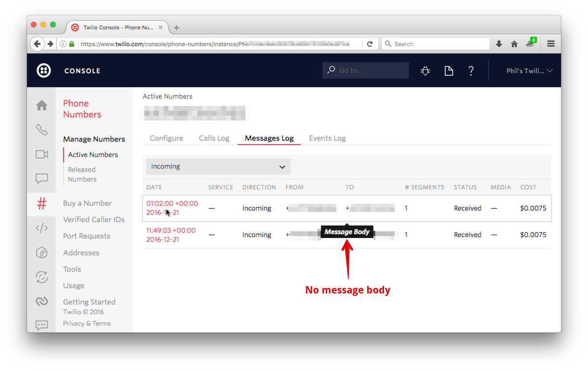Click the Phone Numbers sidebar heading

pos(82,109)
